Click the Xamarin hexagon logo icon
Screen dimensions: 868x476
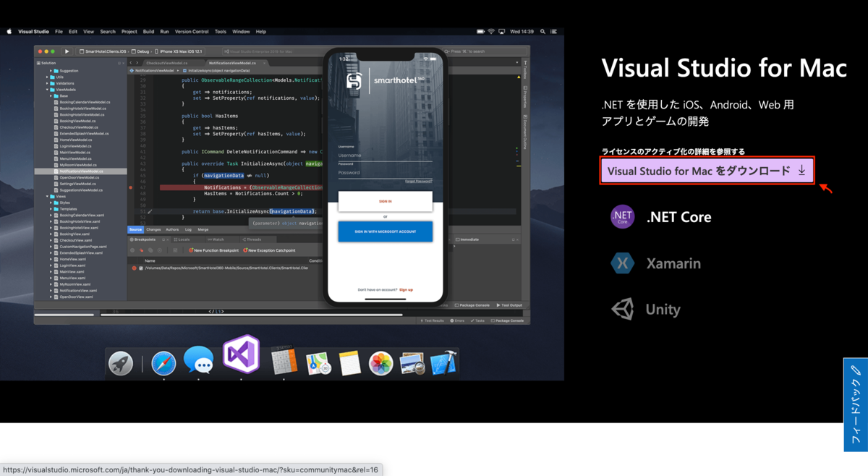tap(622, 263)
